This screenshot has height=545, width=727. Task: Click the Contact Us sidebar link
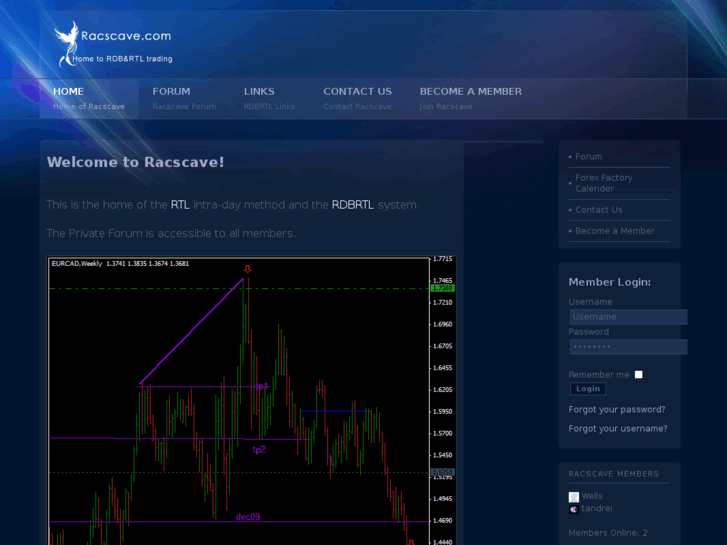[x=598, y=210]
